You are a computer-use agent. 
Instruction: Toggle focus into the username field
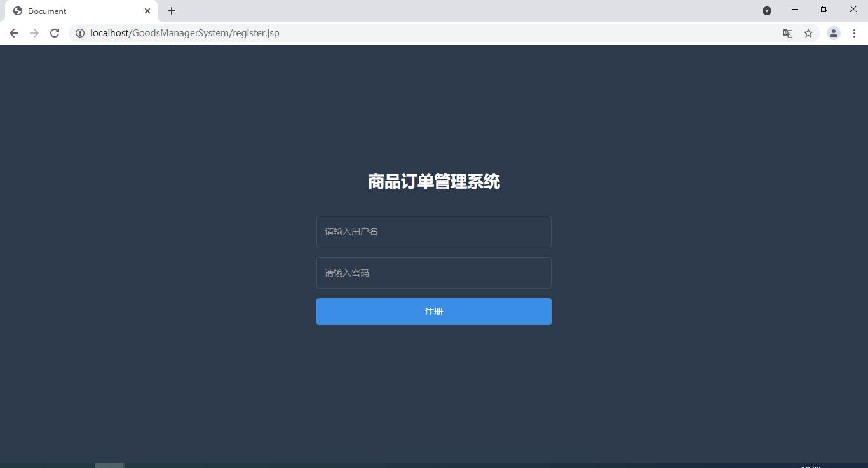point(434,231)
